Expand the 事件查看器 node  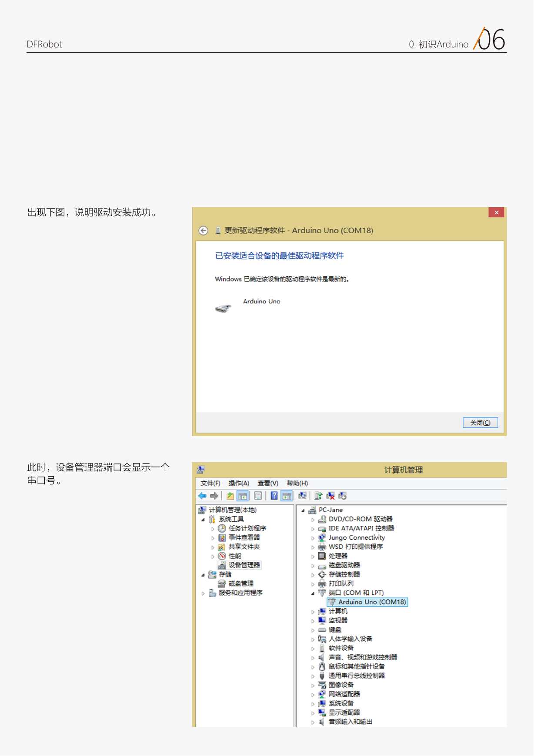pos(213,538)
